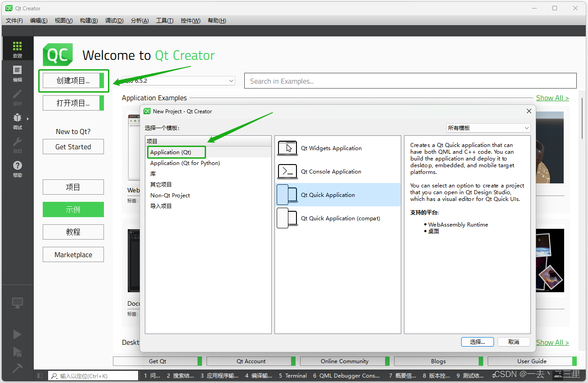Click the QC logo on Welcome page

[x=58, y=55]
